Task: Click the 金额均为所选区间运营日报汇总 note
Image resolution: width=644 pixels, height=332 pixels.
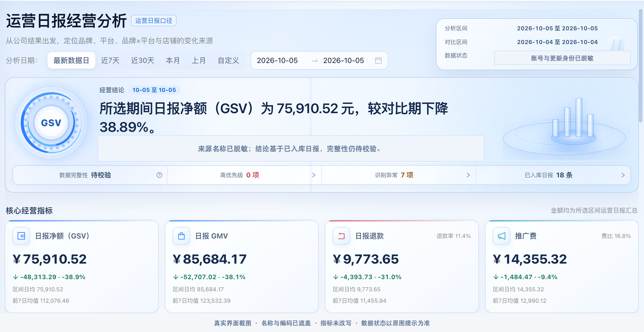Action: pyautogui.click(x=594, y=210)
